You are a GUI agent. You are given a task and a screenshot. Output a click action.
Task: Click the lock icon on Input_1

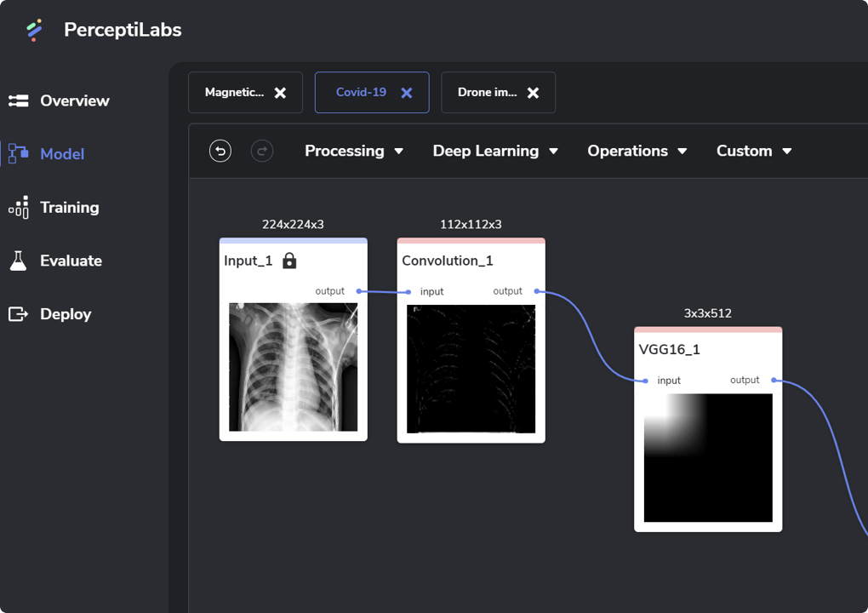(x=289, y=261)
